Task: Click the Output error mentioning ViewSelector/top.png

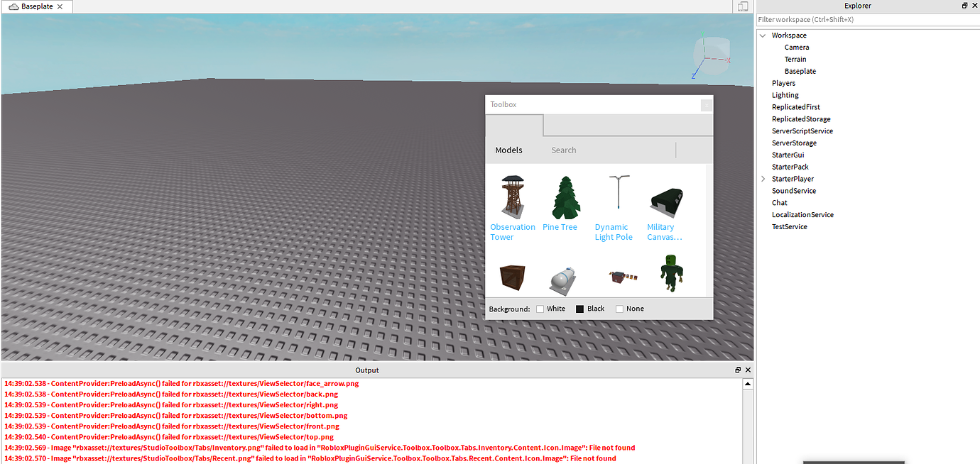Action: pos(169,437)
